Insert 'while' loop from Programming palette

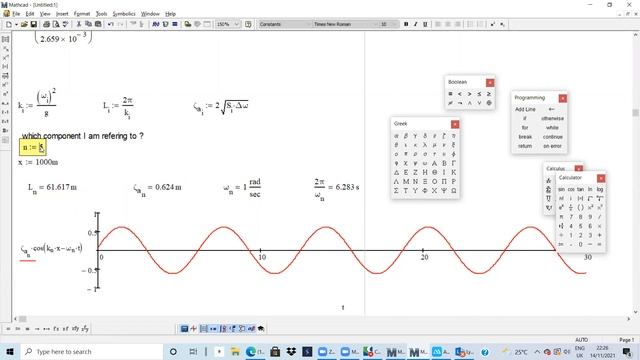click(552, 128)
